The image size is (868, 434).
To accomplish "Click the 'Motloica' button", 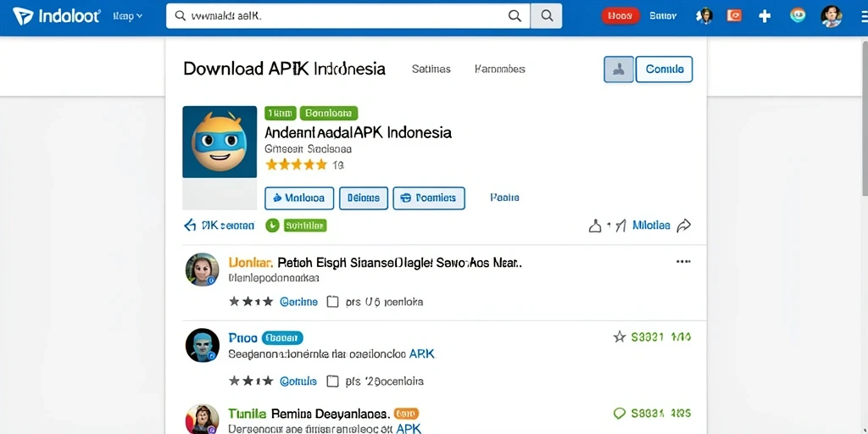I will (x=299, y=198).
